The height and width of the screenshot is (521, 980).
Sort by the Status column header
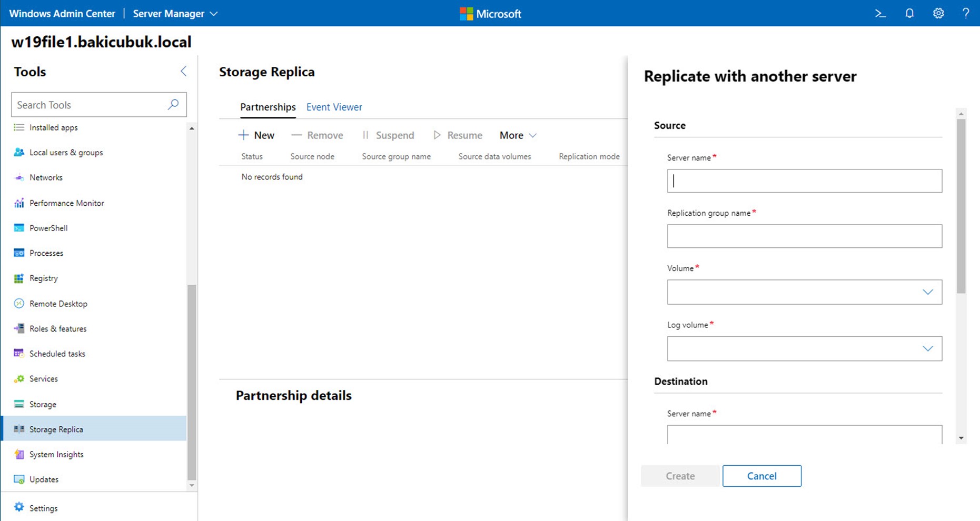[252, 156]
